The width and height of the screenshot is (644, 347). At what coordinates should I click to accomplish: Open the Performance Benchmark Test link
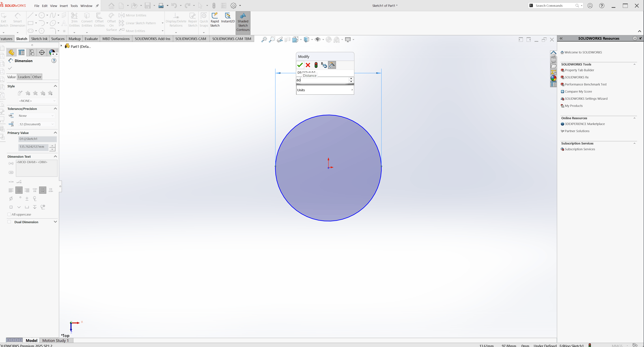click(x=586, y=85)
